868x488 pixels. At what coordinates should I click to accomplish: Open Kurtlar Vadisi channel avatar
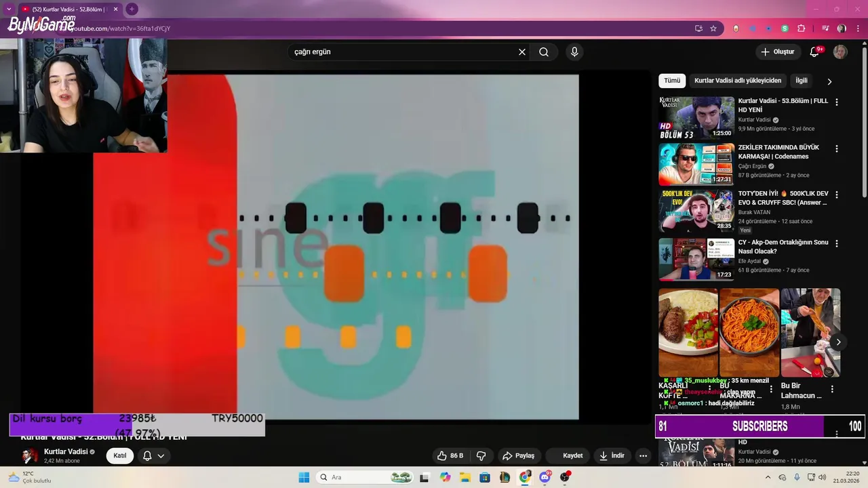[x=30, y=455]
